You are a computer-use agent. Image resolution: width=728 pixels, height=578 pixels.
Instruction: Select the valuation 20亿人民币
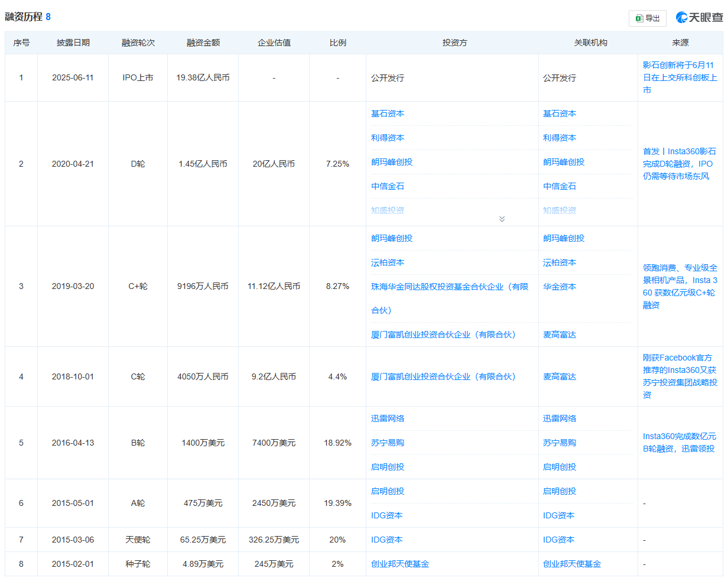point(274,164)
